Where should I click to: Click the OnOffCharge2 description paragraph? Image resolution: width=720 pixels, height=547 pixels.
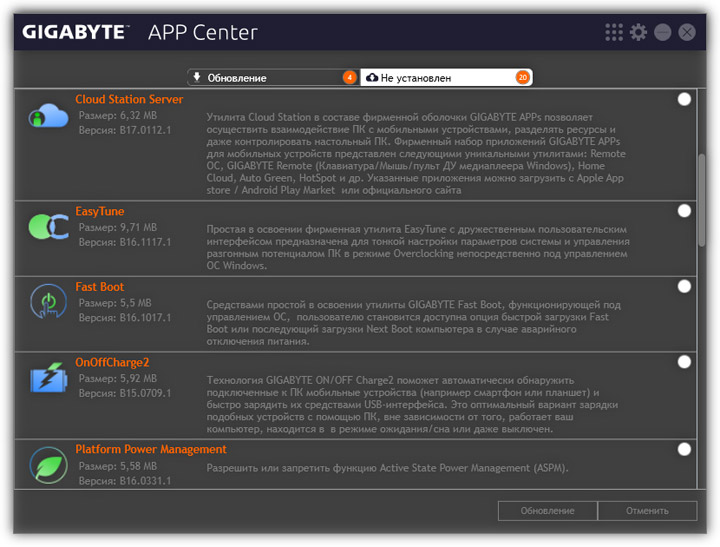[412, 405]
